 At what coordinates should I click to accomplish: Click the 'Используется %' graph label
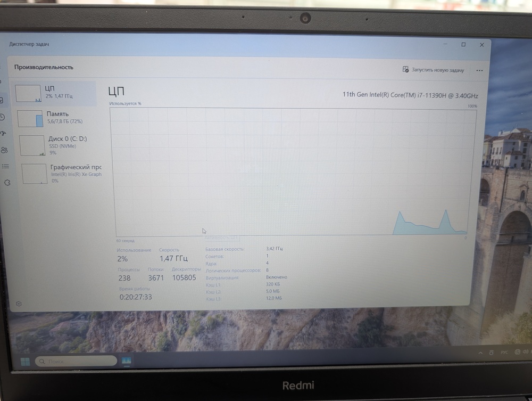point(125,103)
